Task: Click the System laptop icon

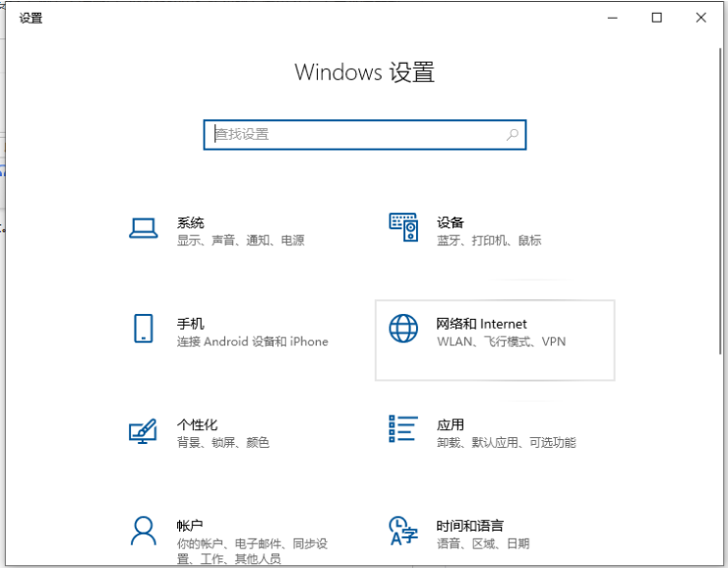Action: [144, 228]
